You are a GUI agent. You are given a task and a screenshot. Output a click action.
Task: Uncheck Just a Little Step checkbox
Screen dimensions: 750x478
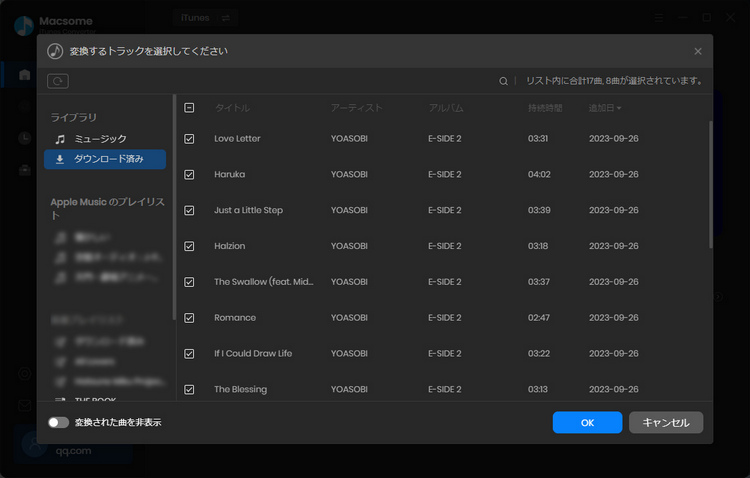tap(189, 211)
